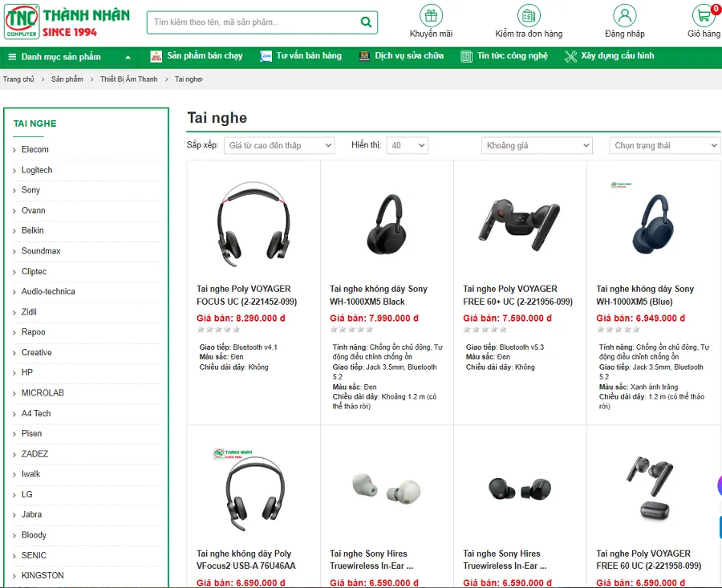Open the Sắp xếp sort dropdown
The image size is (722, 588).
pyautogui.click(x=279, y=145)
